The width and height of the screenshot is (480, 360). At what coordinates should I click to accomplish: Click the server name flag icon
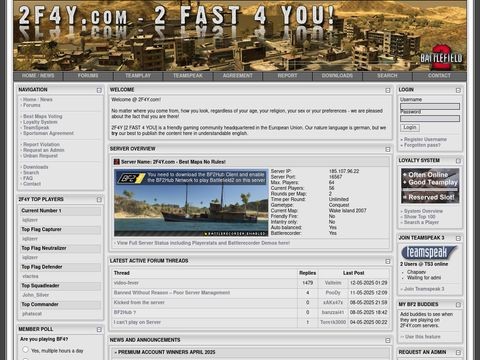tap(116, 162)
